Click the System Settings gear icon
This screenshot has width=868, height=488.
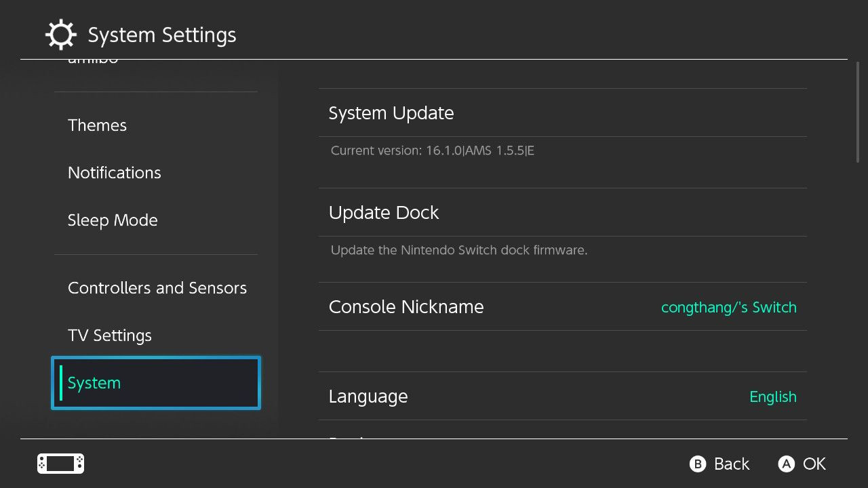tap(60, 35)
